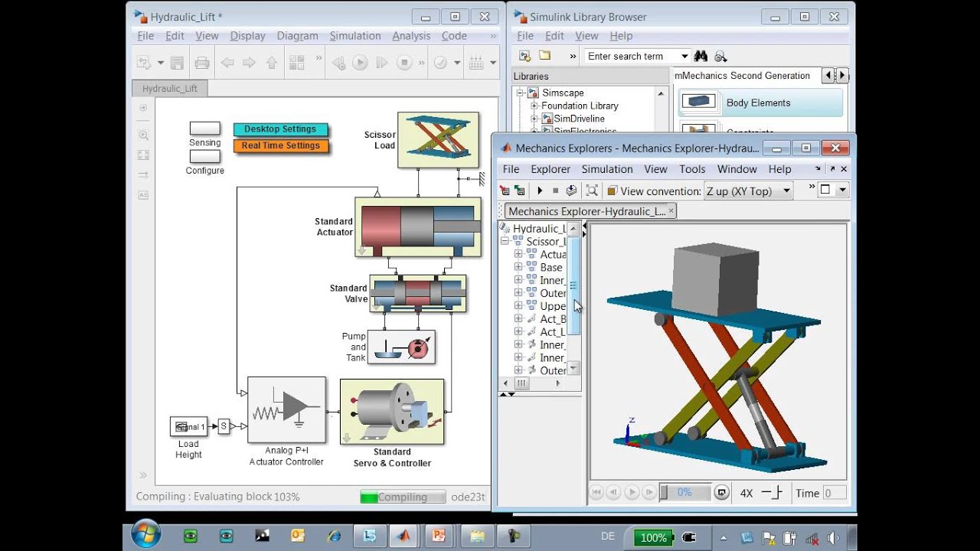
Task: Click Step Back simulation icon
Action: tap(338, 63)
